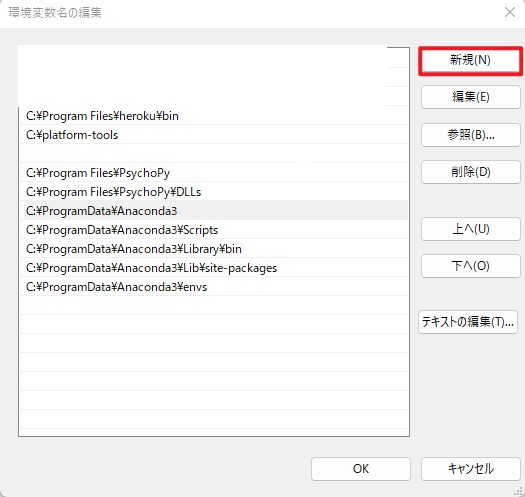The height and width of the screenshot is (497, 525).
Task: Select the Anaconda3\Scripts path entry
Action: pos(214,230)
